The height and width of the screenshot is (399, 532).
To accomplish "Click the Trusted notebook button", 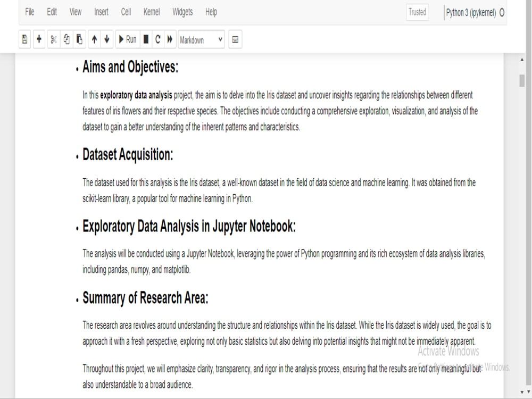I will tap(417, 12).
